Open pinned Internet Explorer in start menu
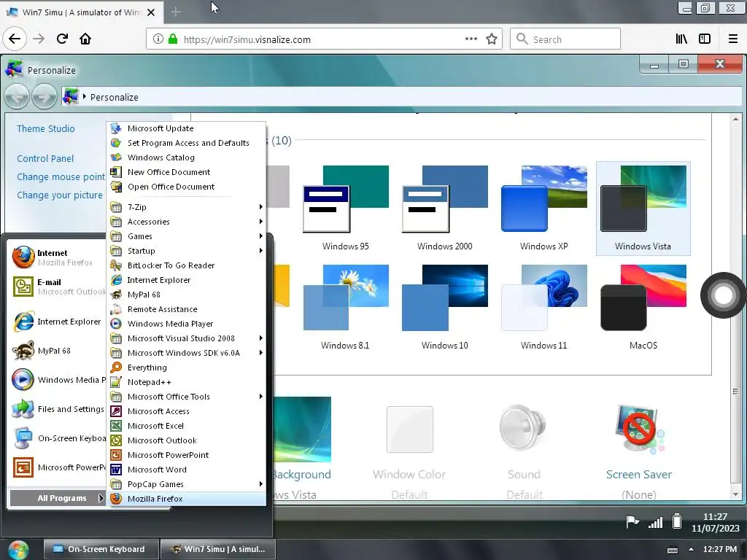 click(57, 322)
